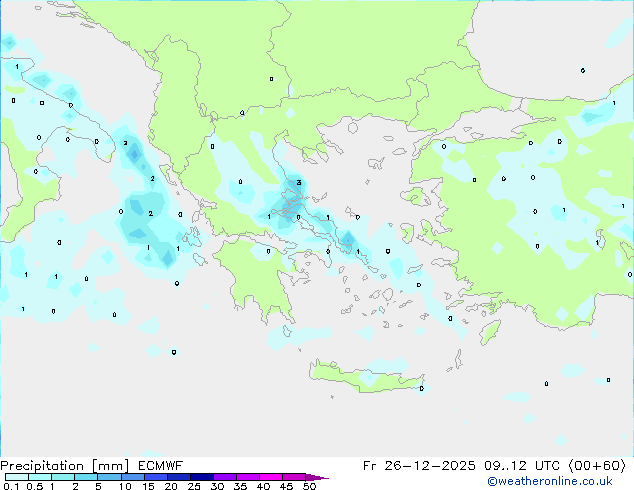Image resolution: width=634 pixels, height=490 pixels.
Task: Click the "15" legend scale label
Action: coord(148,486)
